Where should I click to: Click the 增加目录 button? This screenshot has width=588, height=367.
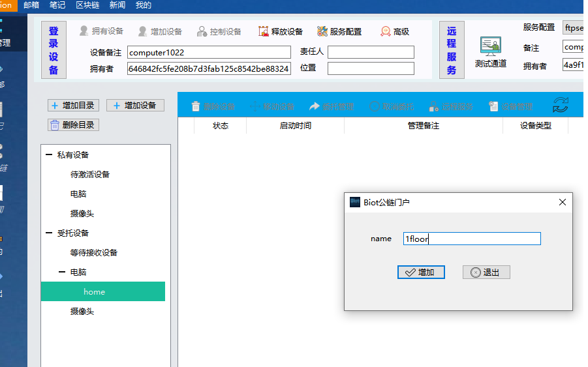(73, 106)
